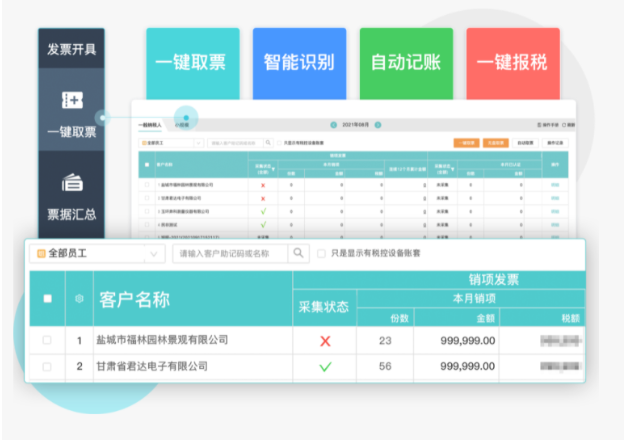
Task: Select 发票开具 in the left sidebar
Action: tap(71, 48)
